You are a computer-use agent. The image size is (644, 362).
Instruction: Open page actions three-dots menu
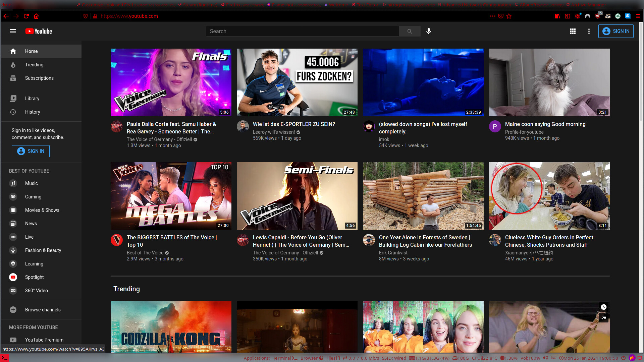pyautogui.click(x=492, y=16)
